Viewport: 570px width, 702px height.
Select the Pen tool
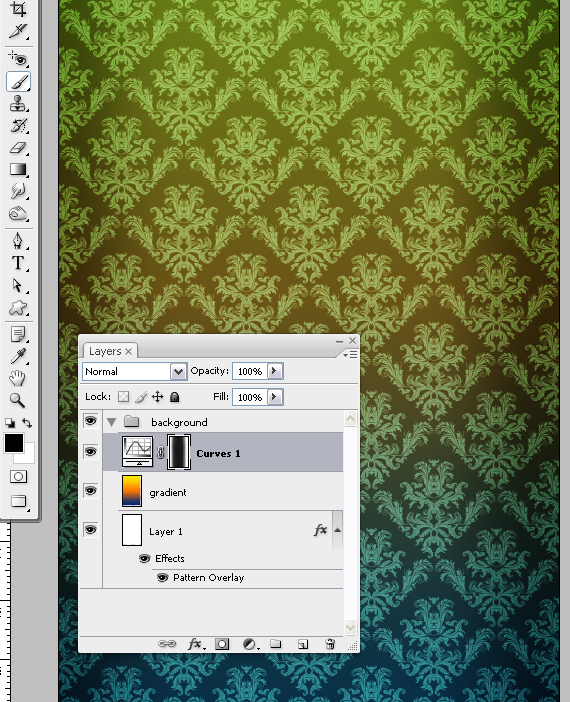(18, 241)
